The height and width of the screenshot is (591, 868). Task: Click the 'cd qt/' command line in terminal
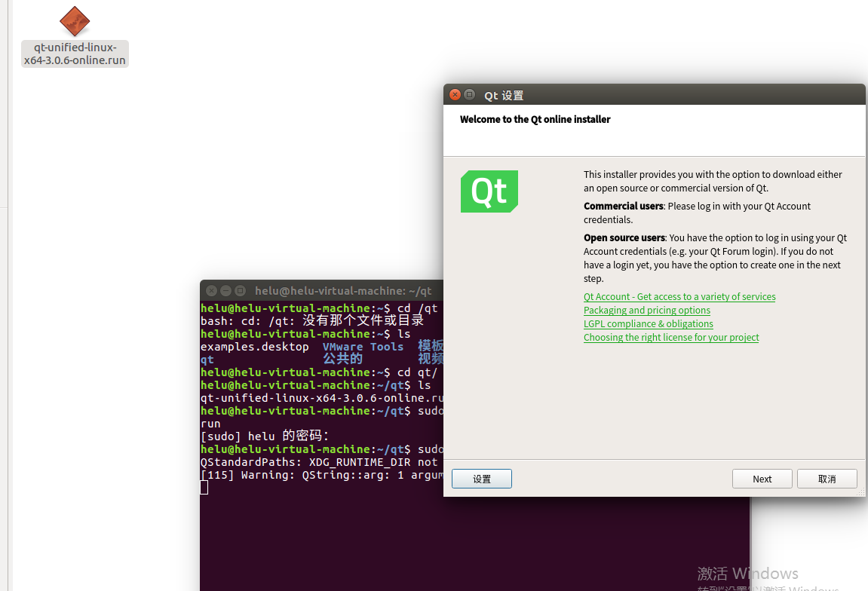click(x=319, y=372)
